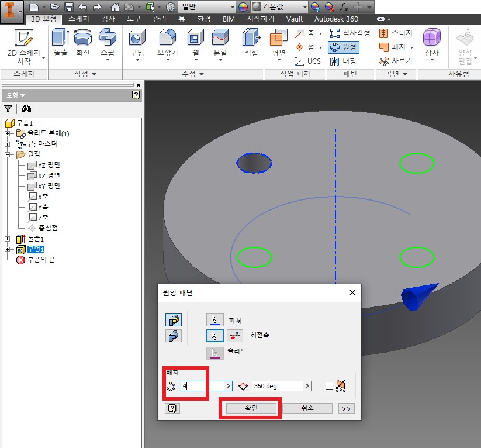Expand the 솔리드 본체(1) node
This screenshot has width=481, height=448.
tap(8, 133)
